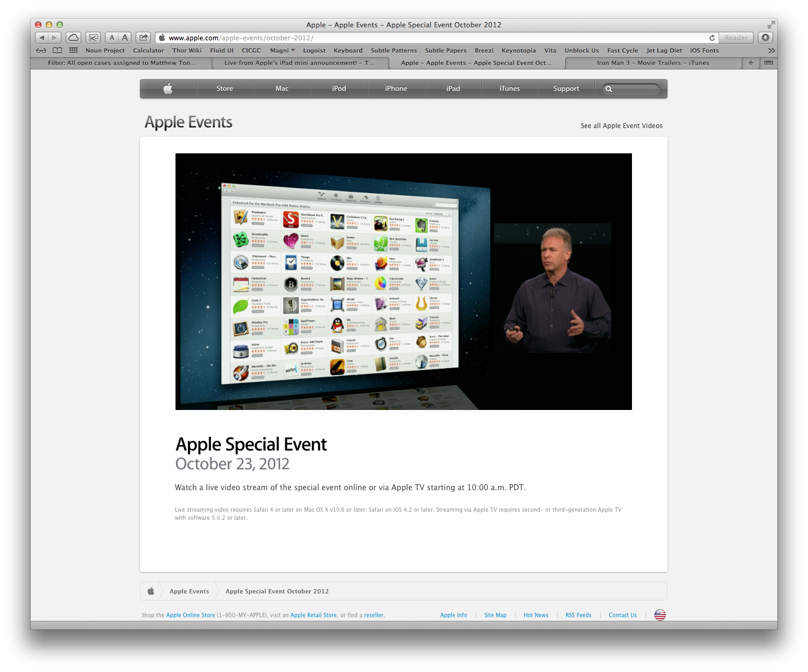
Task: Choose country via US flag icon
Action: tap(660, 615)
